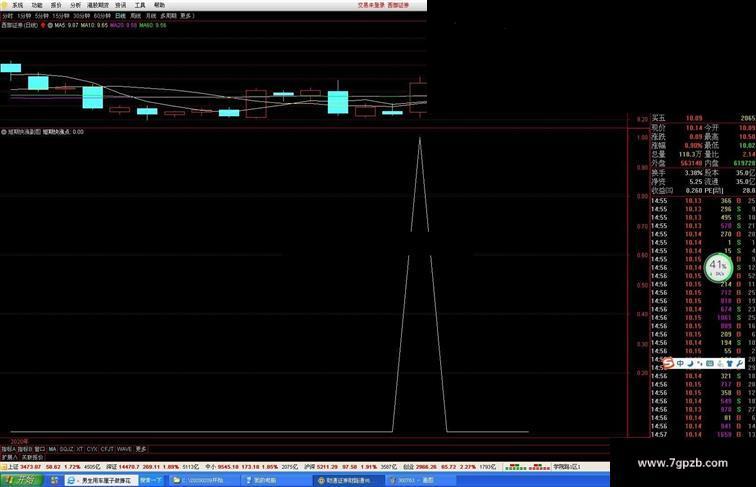
Task: Apply the MA indicator
Action: coord(52,449)
